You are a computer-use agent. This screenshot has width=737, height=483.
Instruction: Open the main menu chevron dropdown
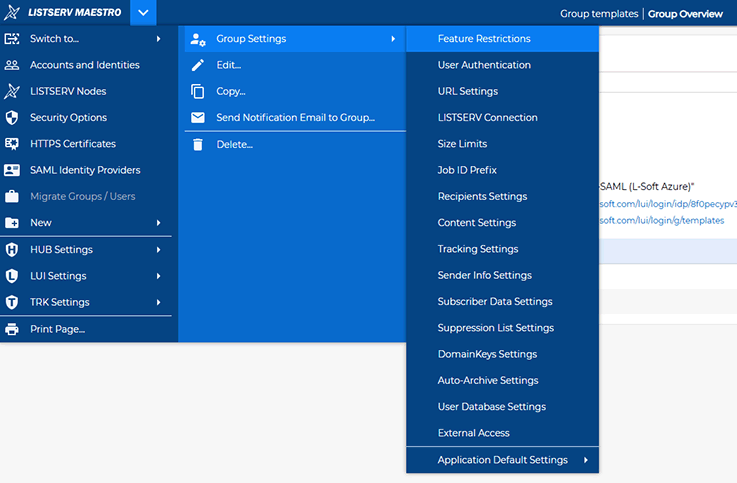[x=143, y=12]
